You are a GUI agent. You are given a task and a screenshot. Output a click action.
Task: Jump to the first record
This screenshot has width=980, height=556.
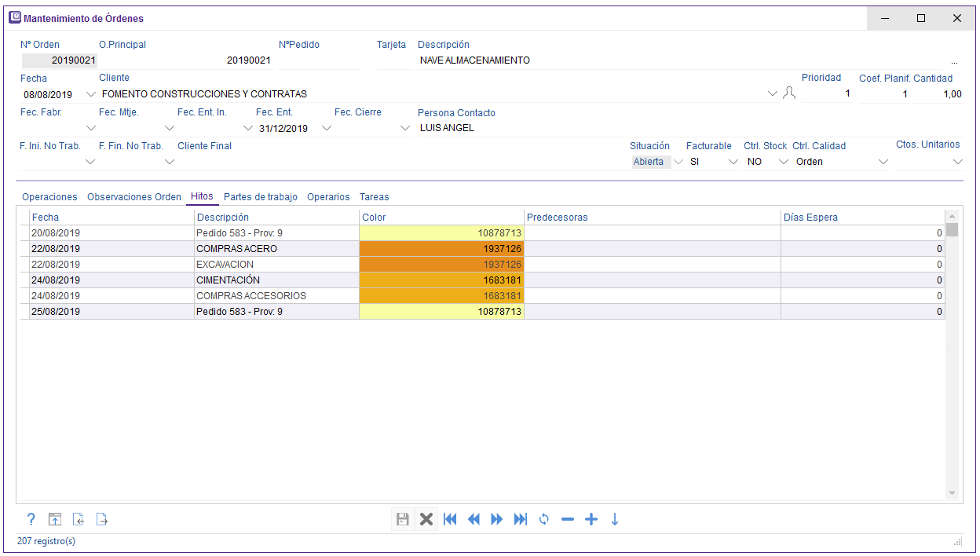(450, 519)
